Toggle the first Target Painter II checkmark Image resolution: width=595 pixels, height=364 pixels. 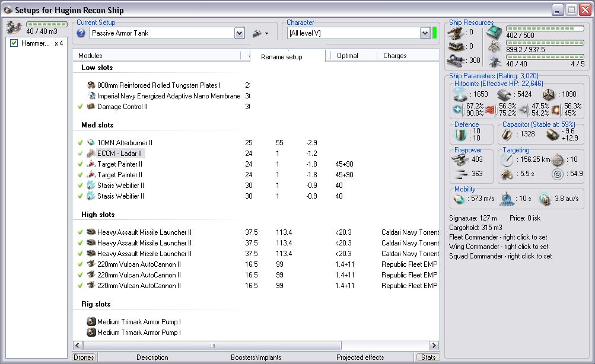click(80, 164)
